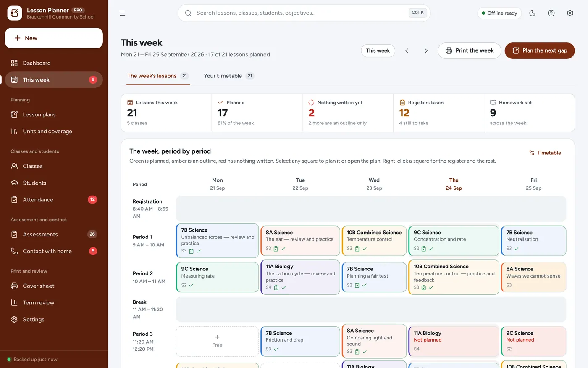This screenshot has height=368, width=588.
Task: Click the Lesson Planner logo icon
Action: tap(15, 13)
